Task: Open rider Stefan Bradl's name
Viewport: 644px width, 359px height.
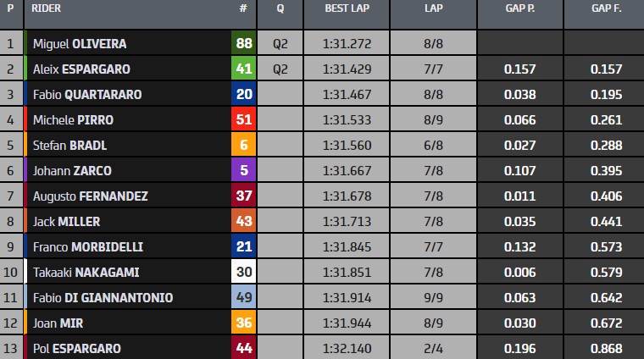Action: tap(69, 145)
